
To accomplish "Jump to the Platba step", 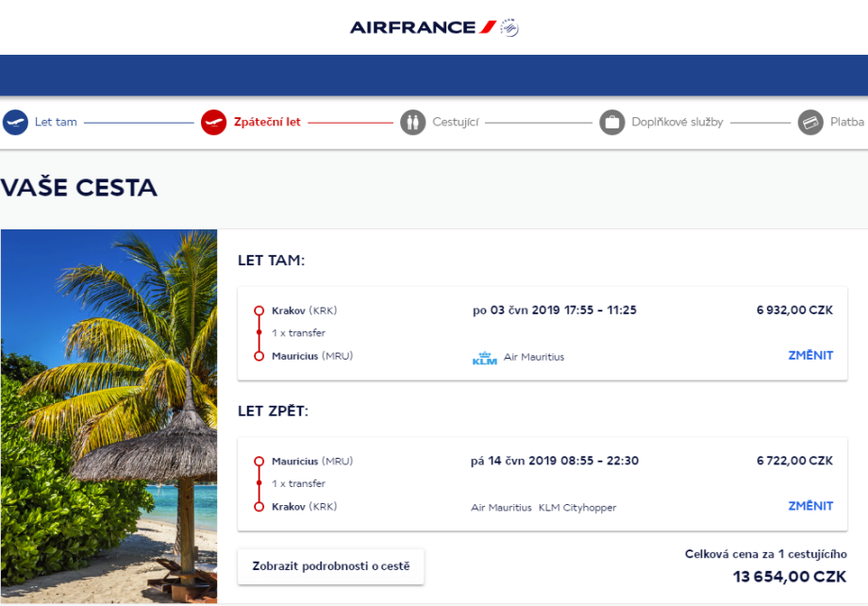I will pos(846,123).
